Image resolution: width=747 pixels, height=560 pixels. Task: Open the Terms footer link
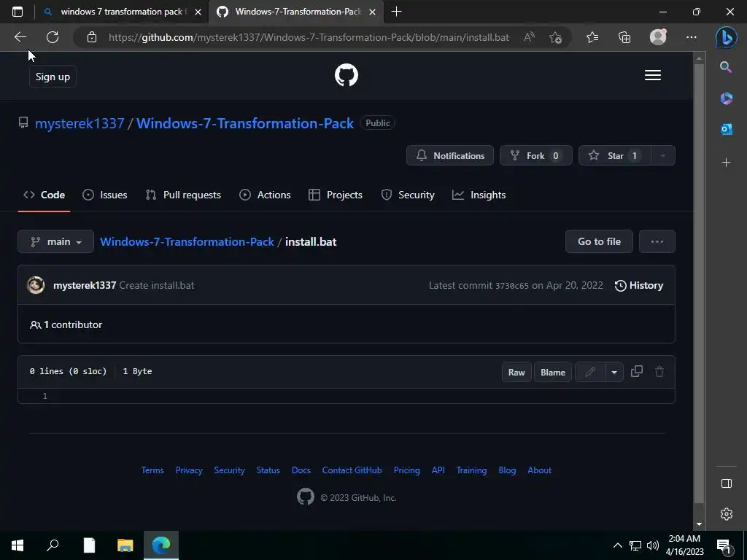(x=152, y=470)
